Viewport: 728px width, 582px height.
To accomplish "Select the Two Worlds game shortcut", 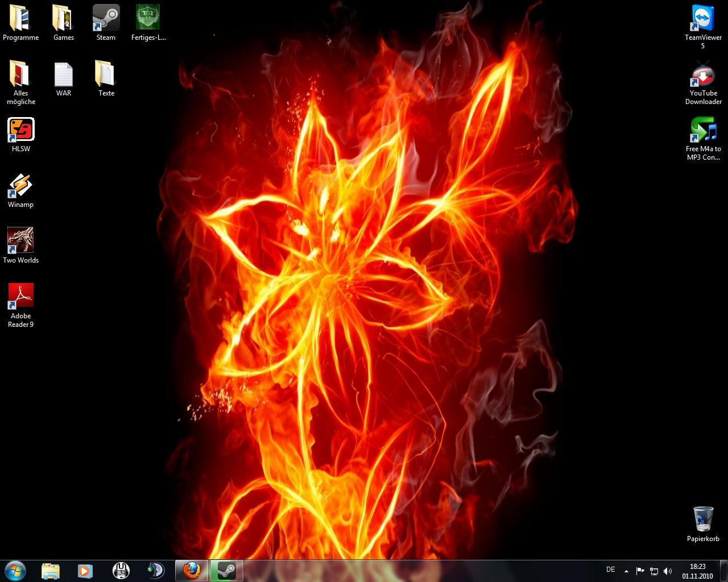I will click(20, 246).
